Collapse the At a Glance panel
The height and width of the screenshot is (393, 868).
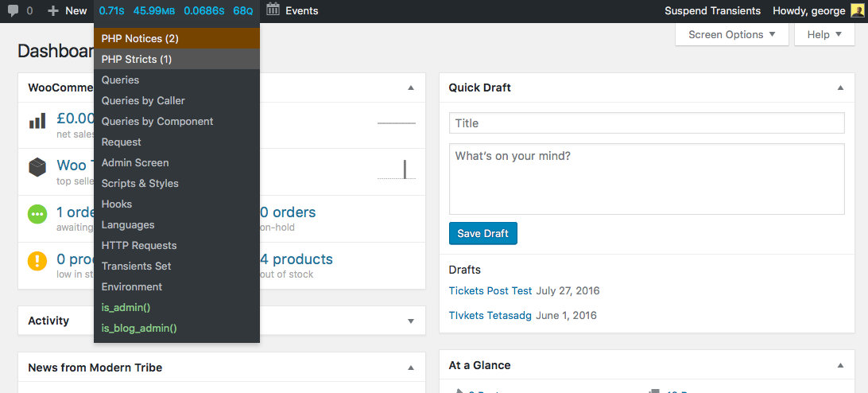[840, 365]
